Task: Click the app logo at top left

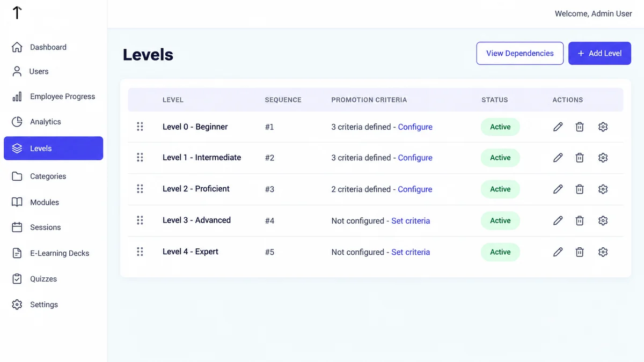Action: click(x=17, y=13)
